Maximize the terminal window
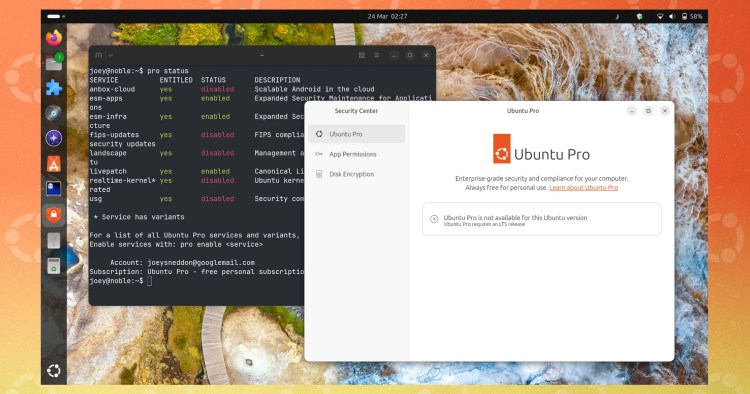Viewport: 750px width, 394px height. tap(410, 55)
